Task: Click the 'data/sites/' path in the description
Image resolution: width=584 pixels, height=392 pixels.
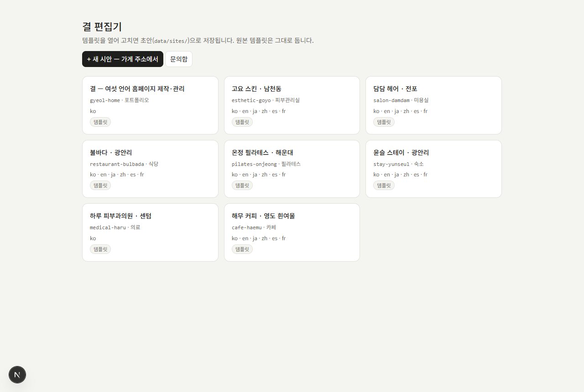Action: (x=171, y=41)
